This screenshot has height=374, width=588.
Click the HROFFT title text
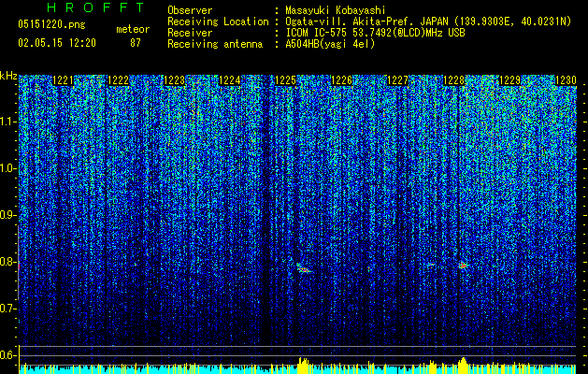tap(95, 7)
